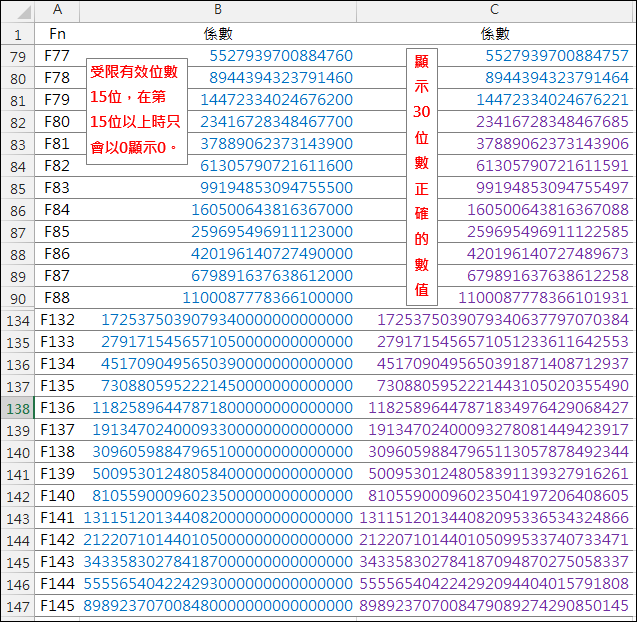Click value 7308805952221443105020355490
The width and height of the screenshot is (637, 622).
(x=503, y=385)
